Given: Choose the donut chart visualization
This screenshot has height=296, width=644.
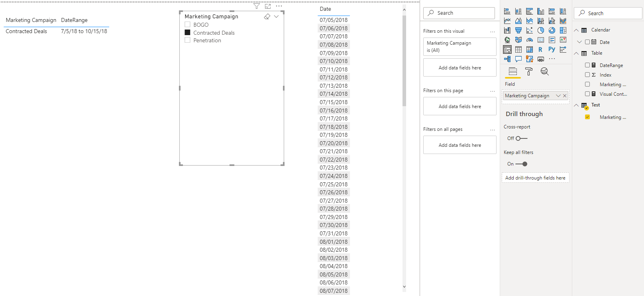Looking at the screenshot, I should point(552,30).
